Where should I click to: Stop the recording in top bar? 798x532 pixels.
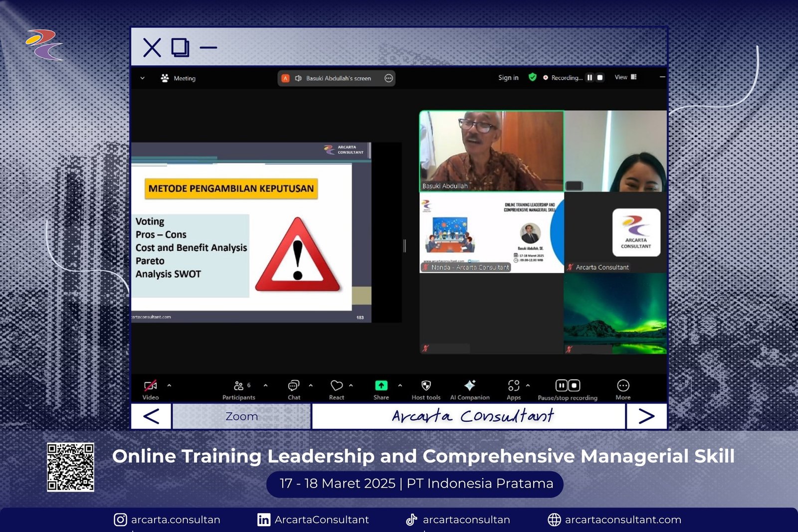600,78
